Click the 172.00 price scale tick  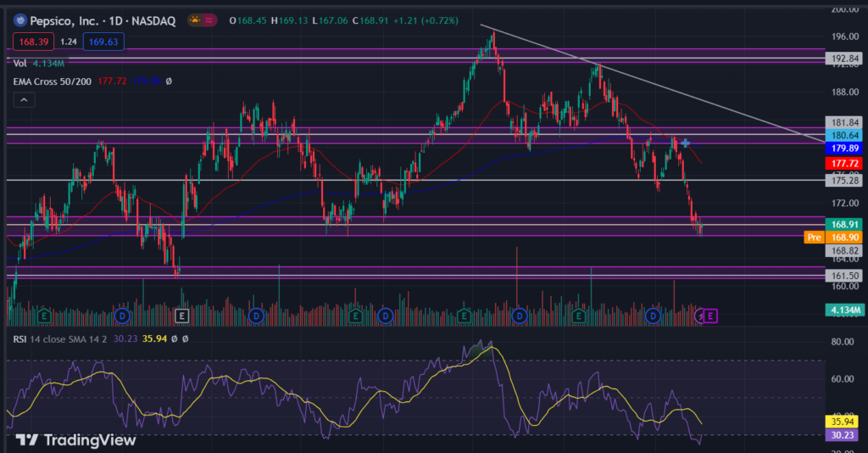click(x=845, y=204)
